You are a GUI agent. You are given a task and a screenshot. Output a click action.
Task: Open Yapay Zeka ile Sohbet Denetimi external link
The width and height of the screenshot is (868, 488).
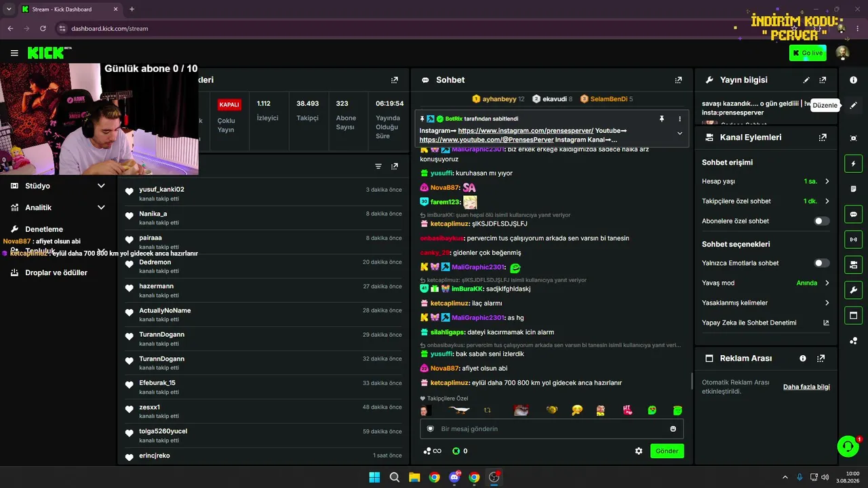(826, 323)
